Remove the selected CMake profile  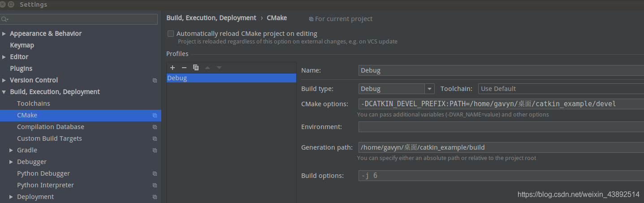tap(184, 68)
